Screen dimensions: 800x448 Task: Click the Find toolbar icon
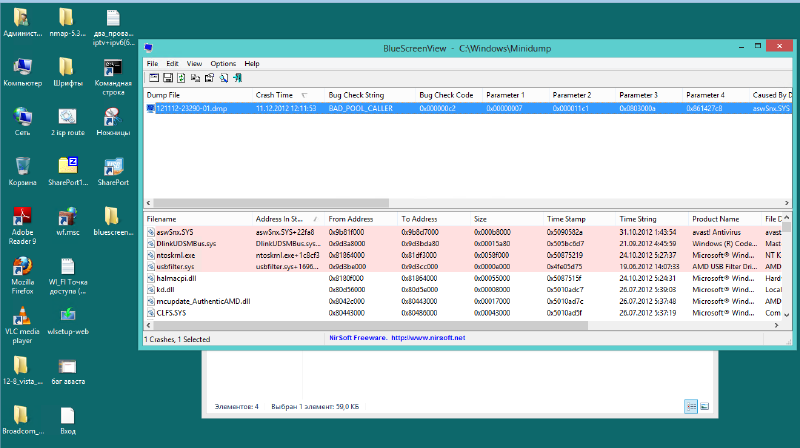tap(223, 78)
